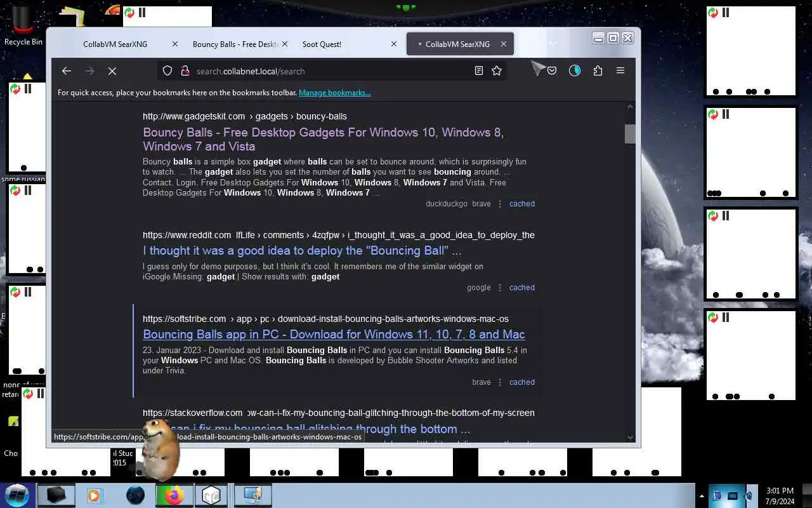Switch to Firefox from the taskbar
This screenshot has width=812, height=508.
coord(174,495)
